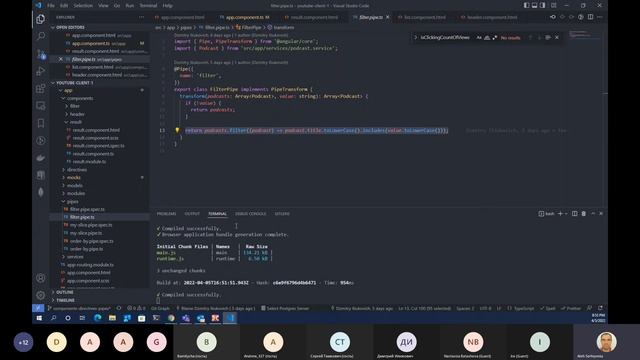Image resolution: width=640 pixels, height=360 pixels.
Task: Open the git compare revision icon in editor toolbar
Action: click(x=553, y=17)
